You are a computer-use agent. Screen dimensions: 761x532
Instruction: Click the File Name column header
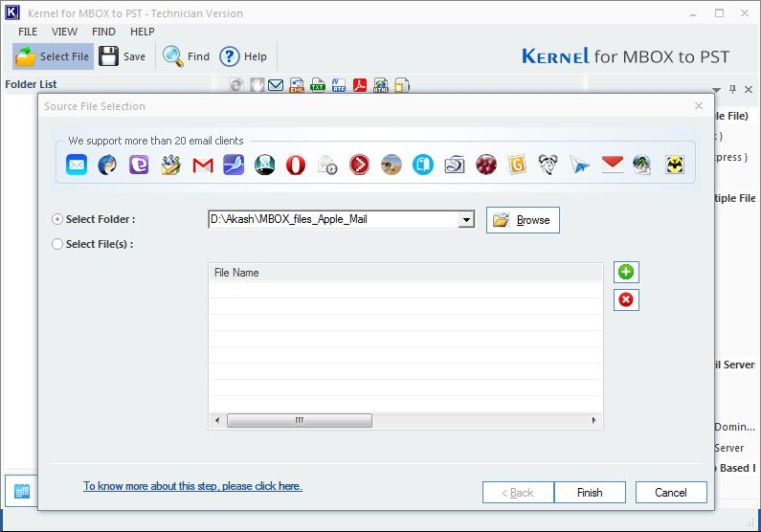click(x=405, y=273)
